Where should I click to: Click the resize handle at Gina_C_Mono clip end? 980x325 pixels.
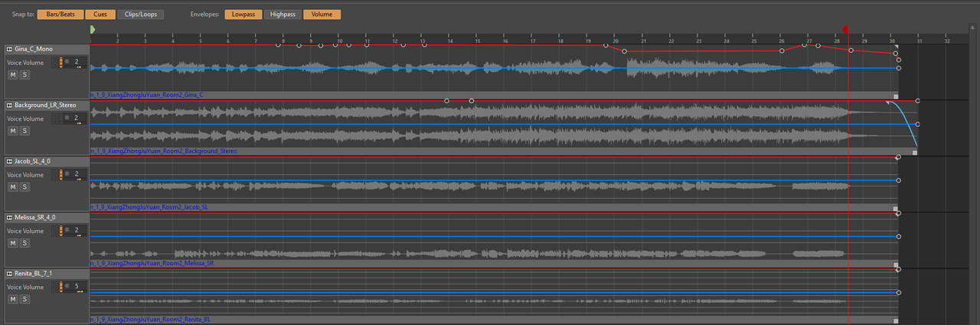[x=896, y=96]
